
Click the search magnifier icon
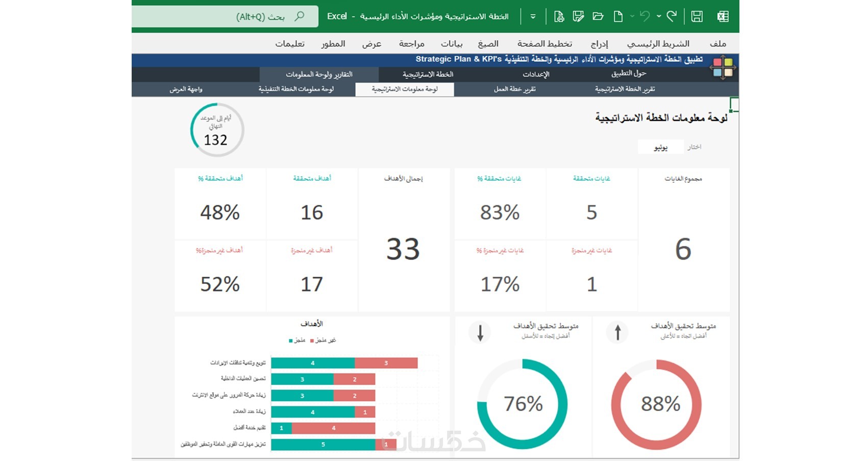(300, 16)
